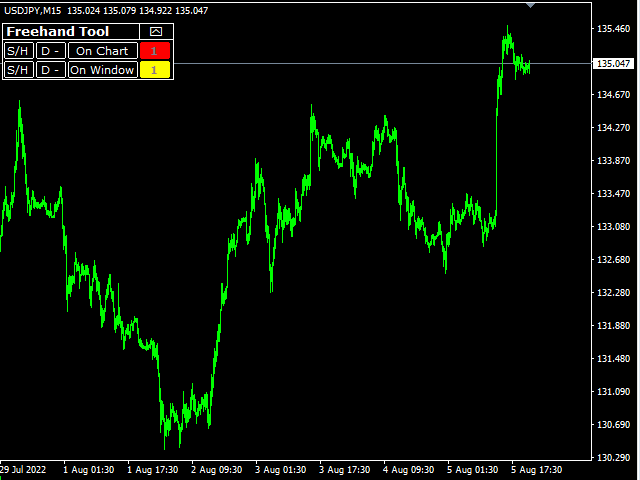Viewport: 640px width, 480px height.
Task: Toggle S/H in the On Window row
Action: pos(18,70)
